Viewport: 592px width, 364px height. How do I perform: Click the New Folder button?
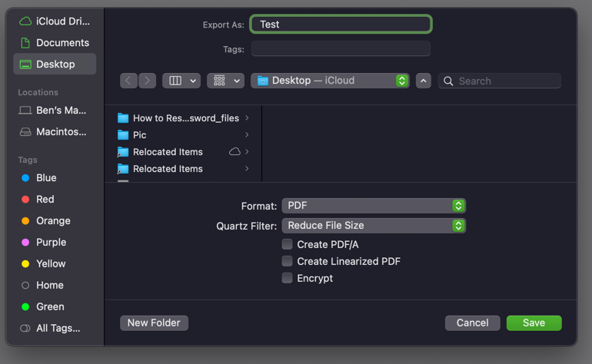point(154,323)
